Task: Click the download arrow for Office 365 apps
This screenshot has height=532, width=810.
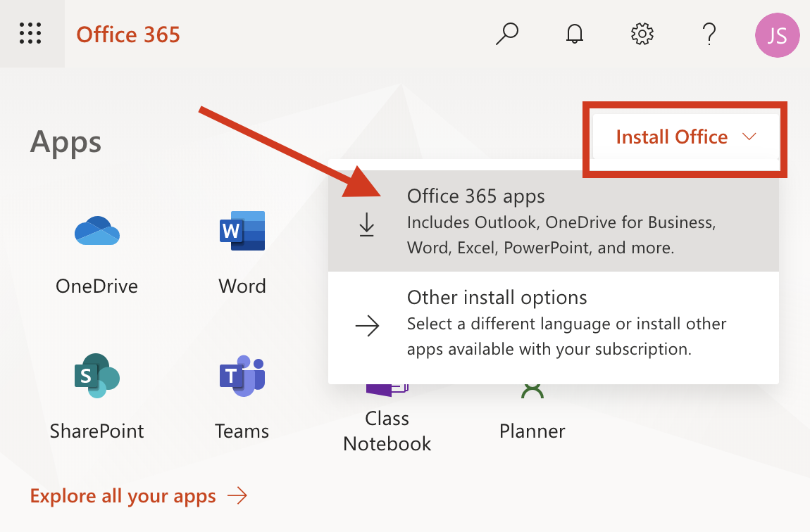Action: [x=367, y=224]
